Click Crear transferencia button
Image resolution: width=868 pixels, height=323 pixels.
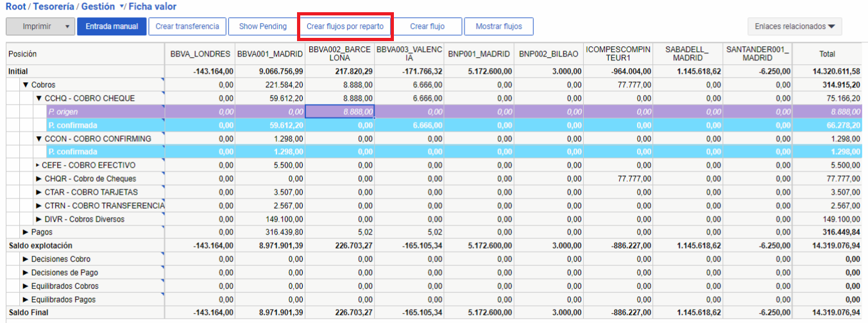coord(187,26)
